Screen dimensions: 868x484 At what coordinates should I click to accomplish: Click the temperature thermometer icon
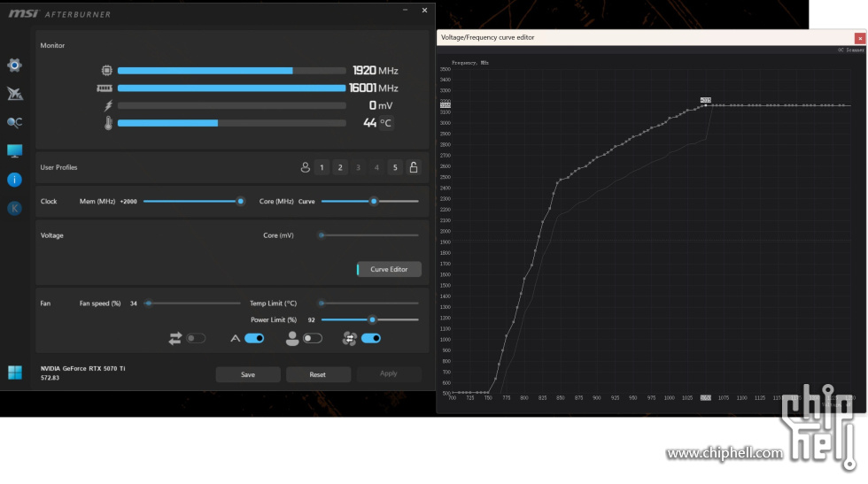click(108, 123)
